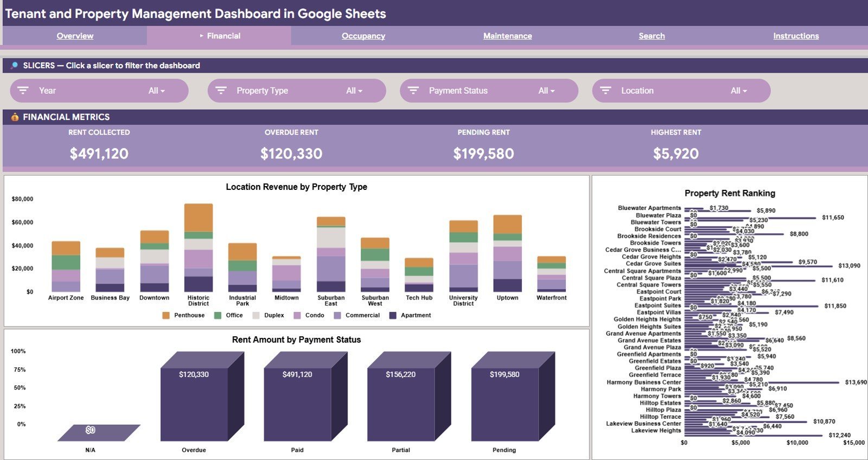This screenshot has height=460, width=868.
Task: Click the Business Bay axis label
Action: click(110, 298)
